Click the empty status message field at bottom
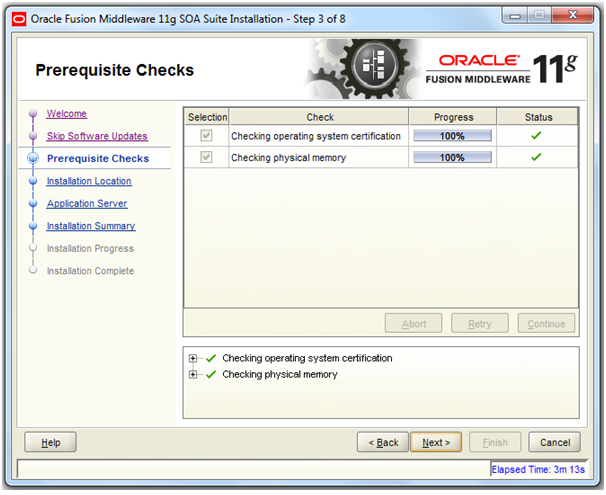The height and width of the screenshot is (495, 606). coord(254,469)
